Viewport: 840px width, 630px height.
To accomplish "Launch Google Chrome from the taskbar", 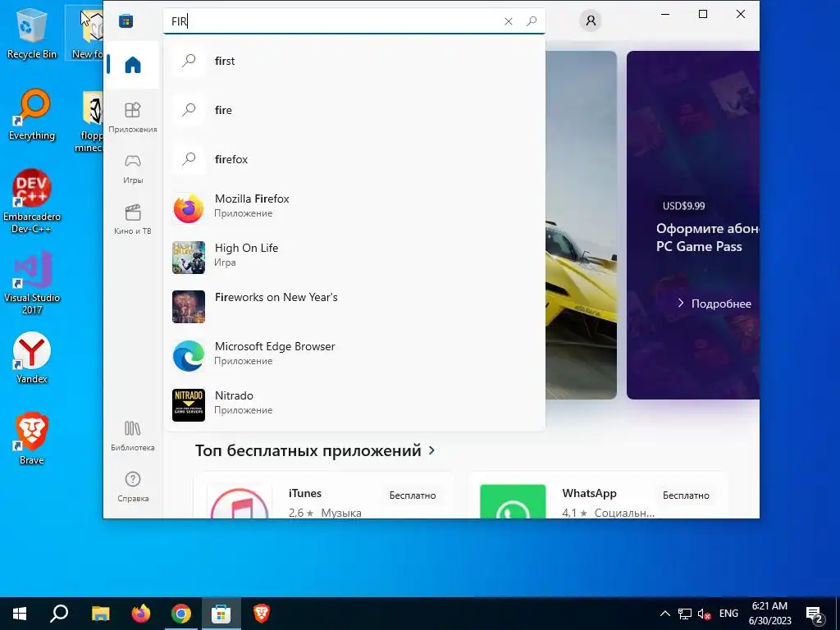I will (x=181, y=614).
